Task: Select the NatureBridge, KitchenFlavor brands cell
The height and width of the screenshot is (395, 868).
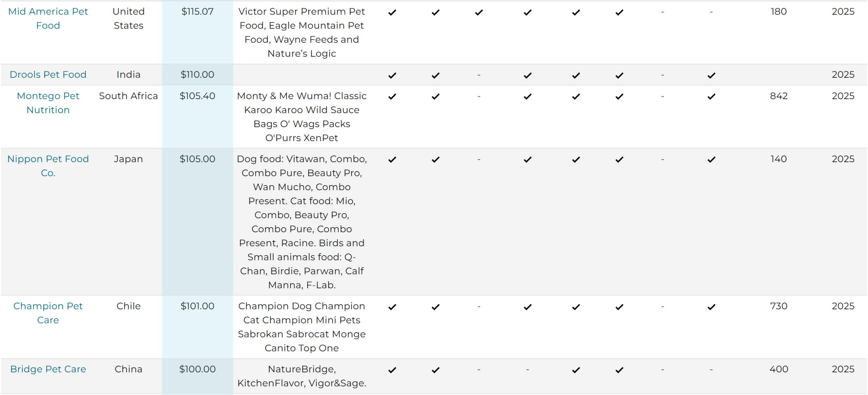Action: 302,376
